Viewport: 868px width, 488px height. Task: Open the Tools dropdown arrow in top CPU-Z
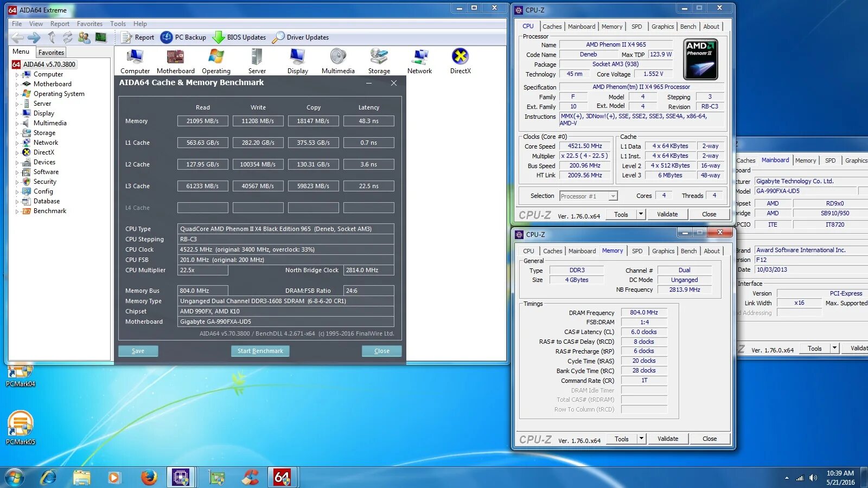(x=641, y=214)
